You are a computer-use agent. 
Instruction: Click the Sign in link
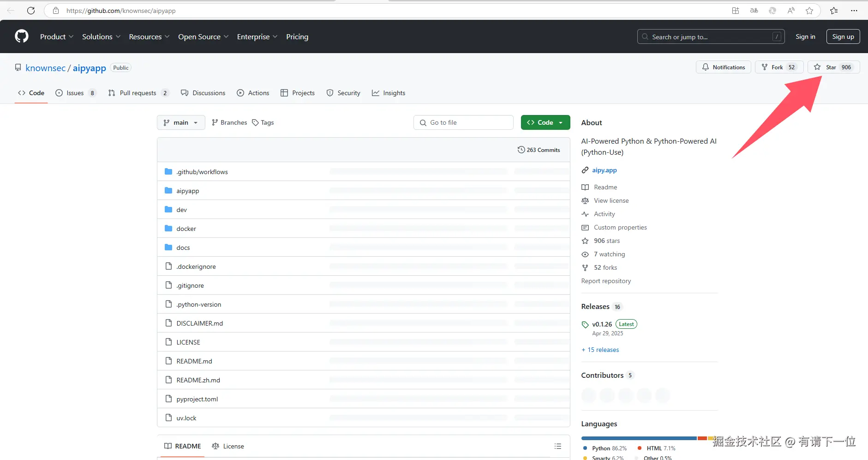(x=805, y=36)
